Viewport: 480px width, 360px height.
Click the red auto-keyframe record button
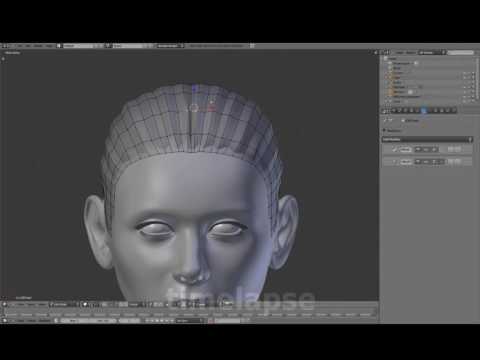click(x=211, y=321)
